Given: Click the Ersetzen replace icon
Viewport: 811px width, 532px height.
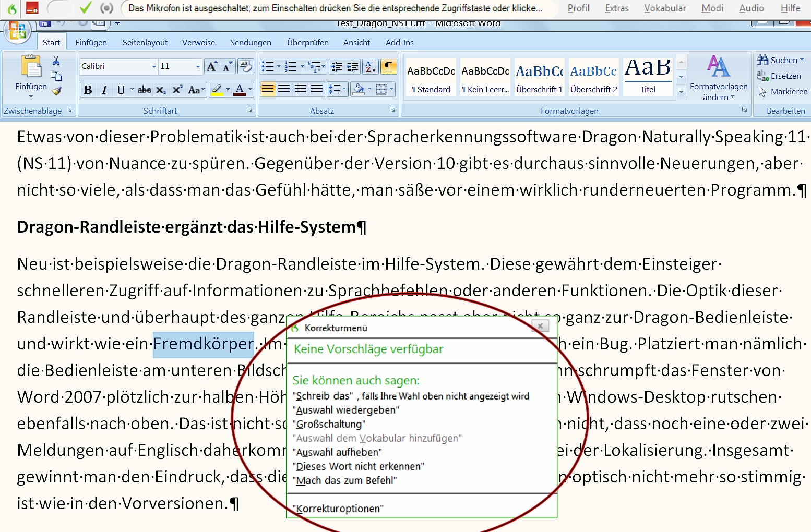Looking at the screenshot, I should pos(763,76).
